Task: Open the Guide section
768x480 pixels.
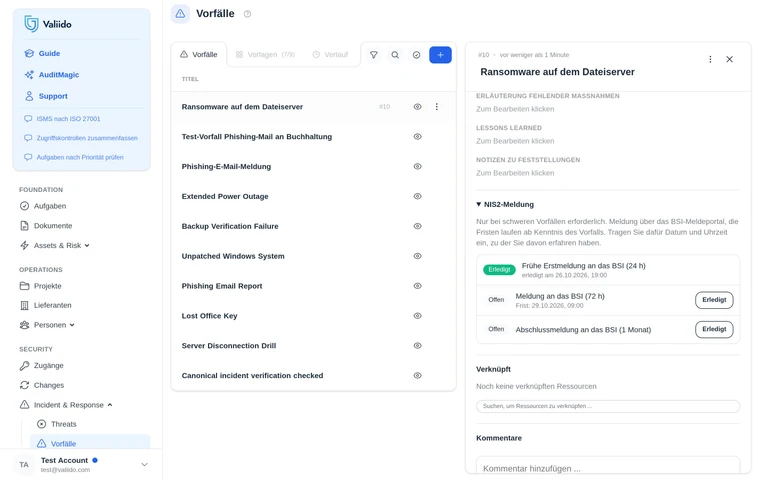Action: [42, 53]
